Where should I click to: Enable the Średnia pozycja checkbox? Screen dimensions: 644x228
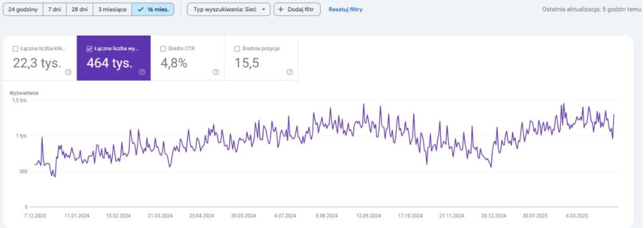coord(237,49)
